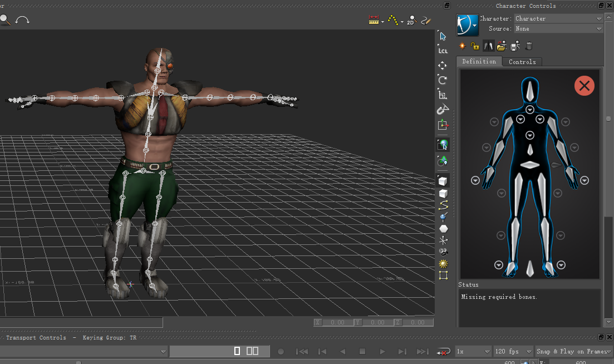This screenshot has height=364, width=614.
Task: Toggle the loop playback button
Action: [x=443, y=352]
